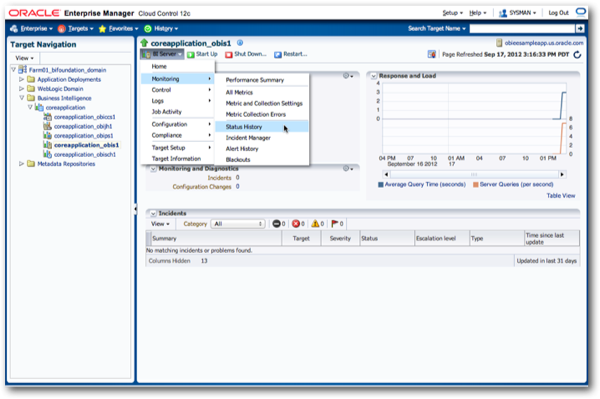Image resolution: width=600 pixels, height=399 pixels.
Task: Open the Targets menu
Action: click(x=76, y=28)
